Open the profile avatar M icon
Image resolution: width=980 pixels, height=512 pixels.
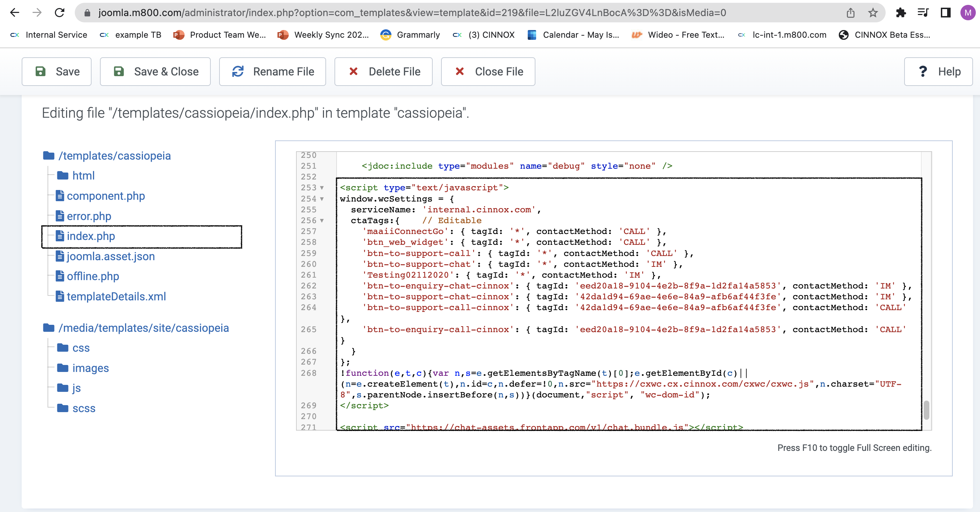click(967, 13)
